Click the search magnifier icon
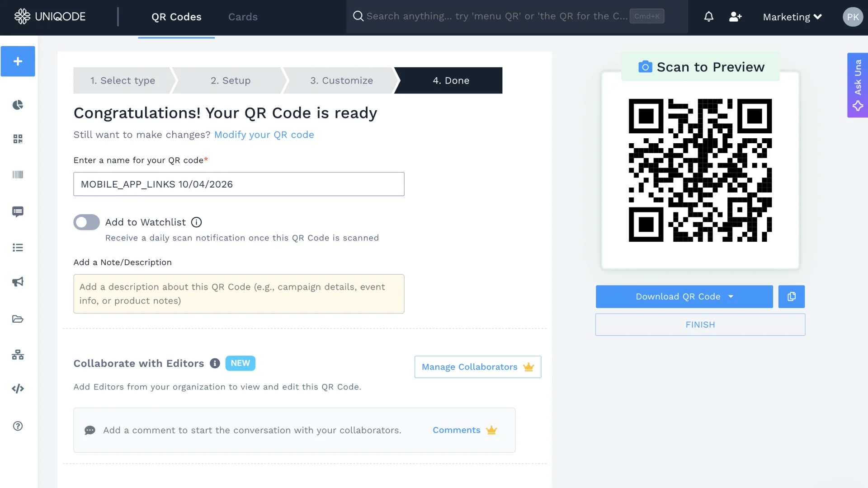The width and height of the screenshot is (868, 488). tap(358, 16)
